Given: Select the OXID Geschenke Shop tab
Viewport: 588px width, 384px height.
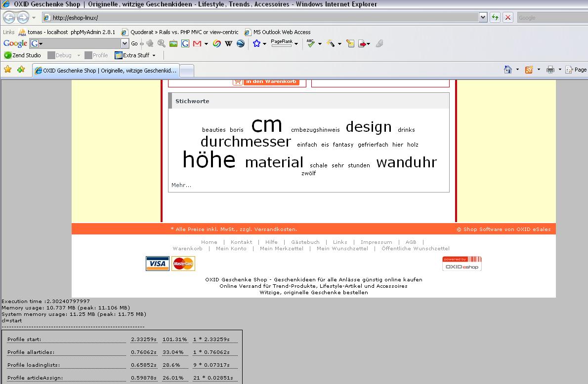Looking at the screenshot, I should coord(105,71).
